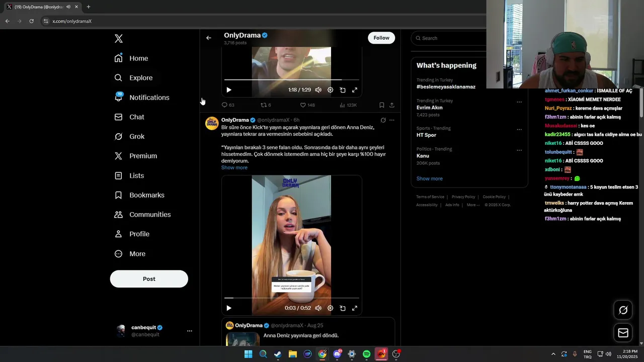Show more trends under What's happening
This screenshot has height=362, width=644.
pos(430,178)
